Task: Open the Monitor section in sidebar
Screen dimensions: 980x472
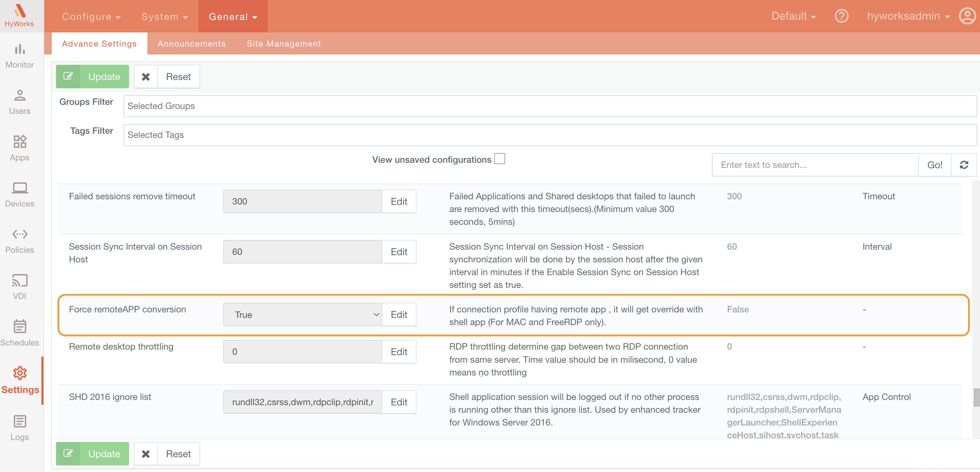Action: 19,56
